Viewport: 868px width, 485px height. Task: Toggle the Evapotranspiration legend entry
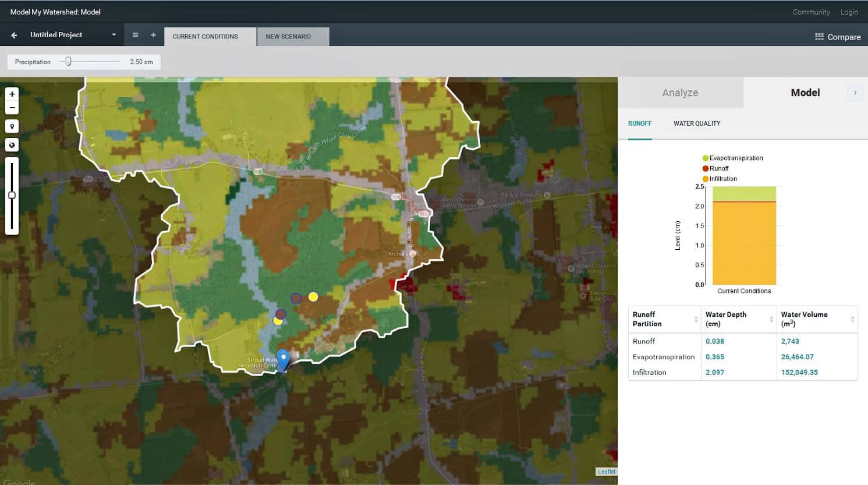[732, 158]
